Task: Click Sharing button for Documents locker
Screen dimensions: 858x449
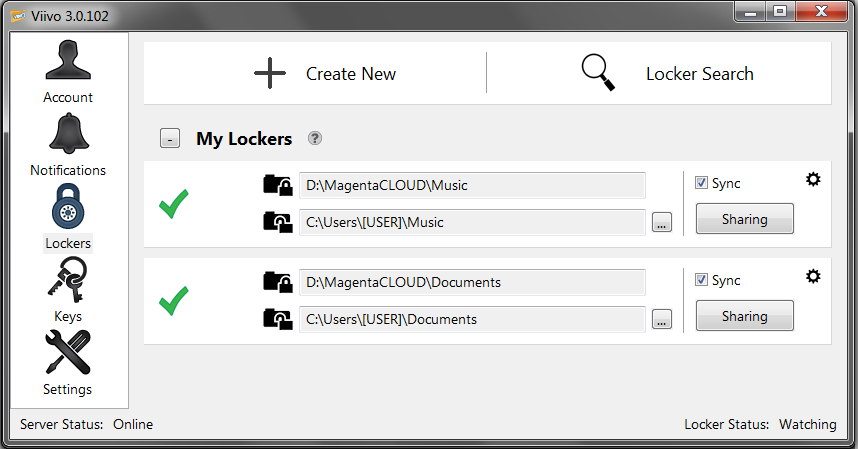Action: pyautogui.click(x=744, y=316)
